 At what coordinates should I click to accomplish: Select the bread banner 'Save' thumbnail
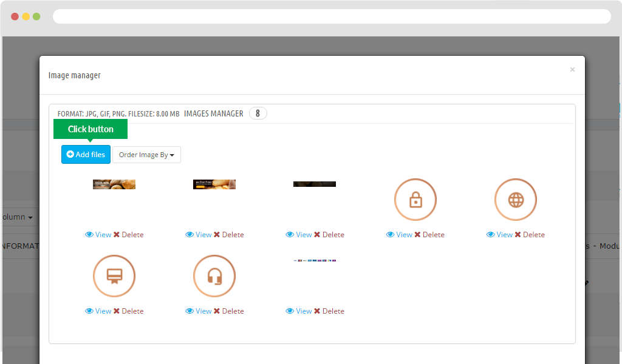[114, 184]
